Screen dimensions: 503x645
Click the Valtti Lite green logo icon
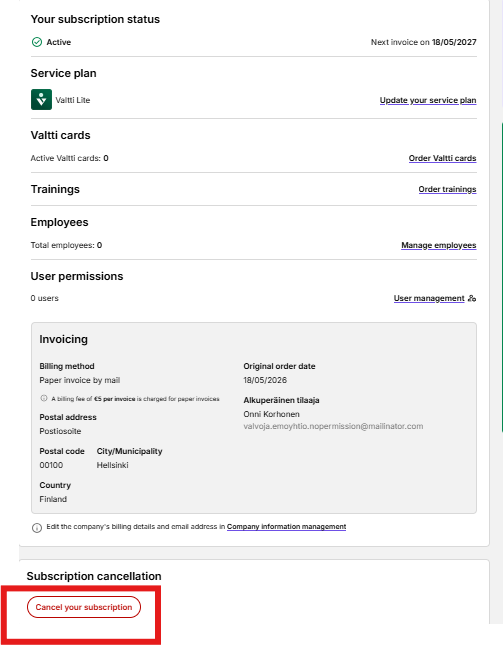(41, 100)
